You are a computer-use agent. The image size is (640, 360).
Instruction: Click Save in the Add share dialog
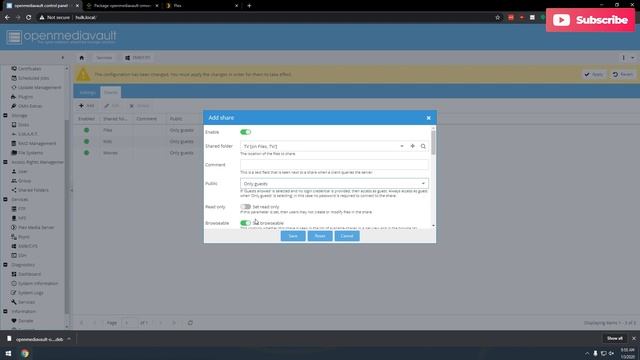click(293, 236)
